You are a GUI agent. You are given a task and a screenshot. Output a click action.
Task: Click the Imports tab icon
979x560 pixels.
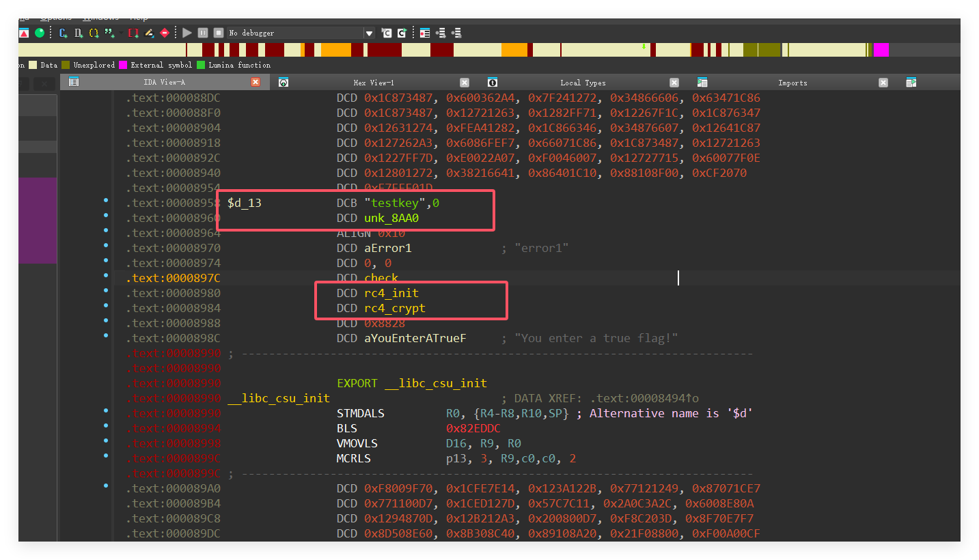coord(702,82)
